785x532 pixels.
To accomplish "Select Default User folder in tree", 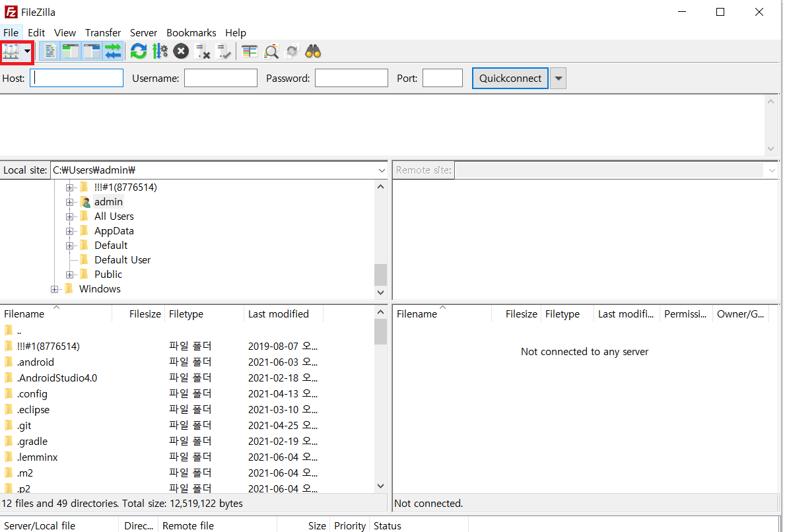I will (x=122, y=260).
